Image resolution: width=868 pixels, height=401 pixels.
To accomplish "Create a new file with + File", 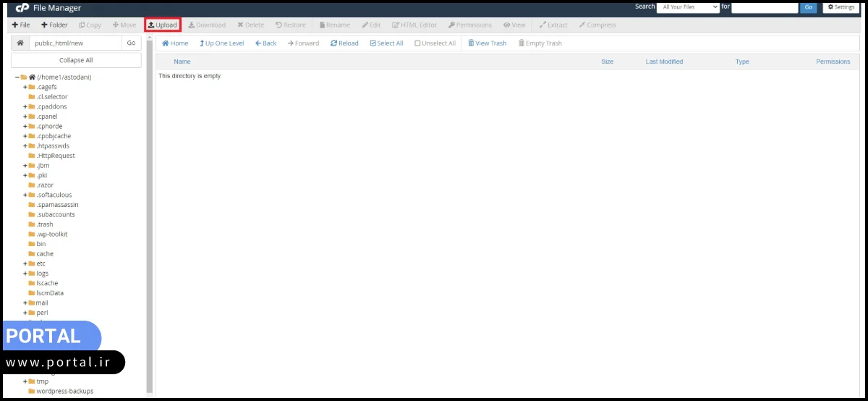I will (21, 25).
